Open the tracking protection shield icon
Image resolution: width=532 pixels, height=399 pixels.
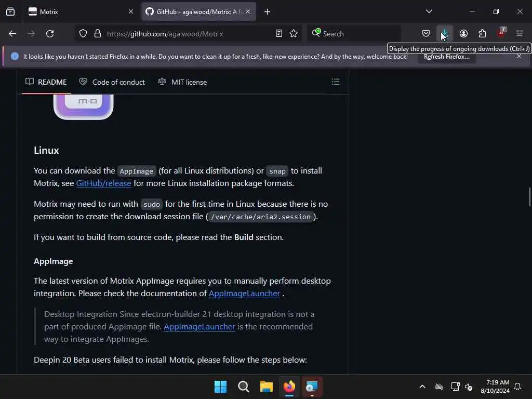[83, 34]
